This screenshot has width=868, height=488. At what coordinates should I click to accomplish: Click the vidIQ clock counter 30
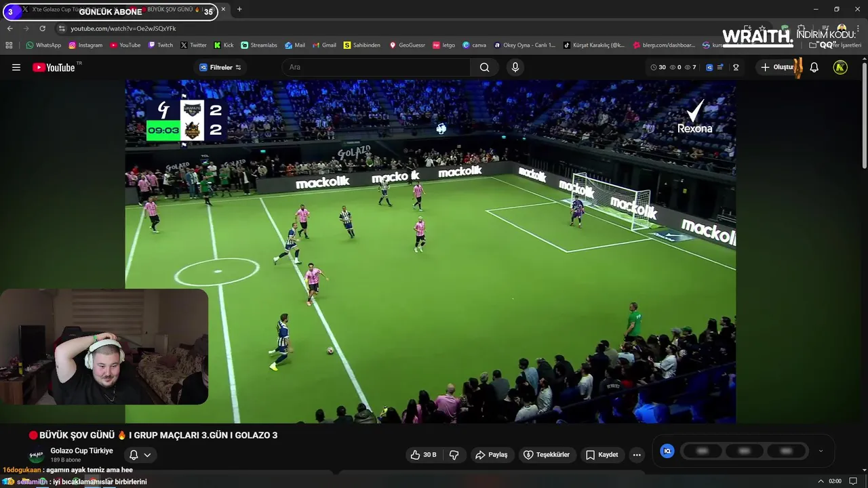pyautogui.click(x=658, y=67)
